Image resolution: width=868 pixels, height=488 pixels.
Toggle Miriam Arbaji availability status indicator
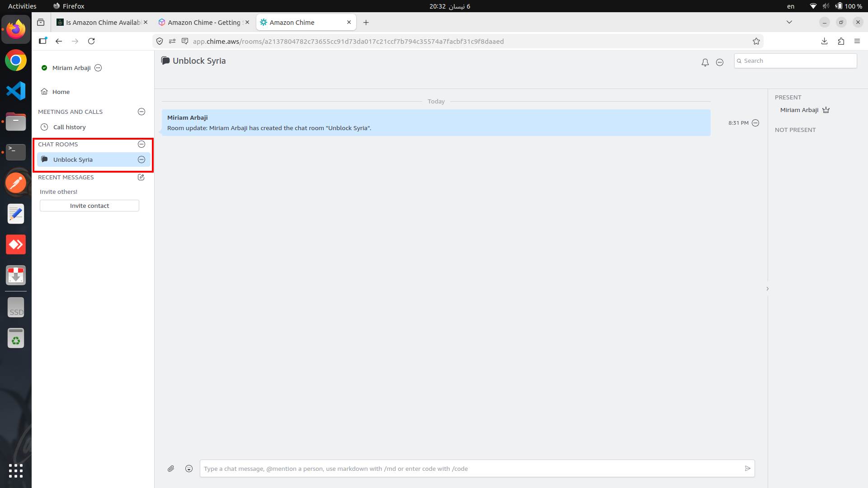[x=44, y=68]
